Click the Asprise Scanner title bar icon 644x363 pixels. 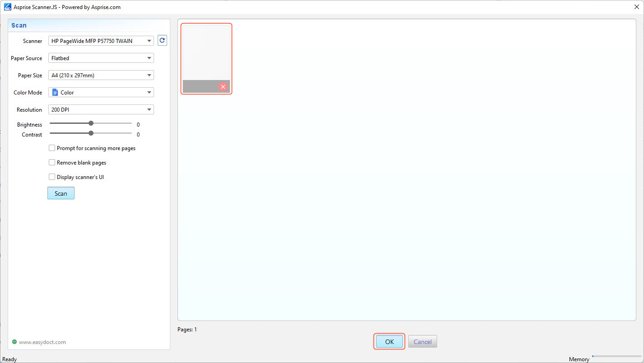tap(8, 7)
